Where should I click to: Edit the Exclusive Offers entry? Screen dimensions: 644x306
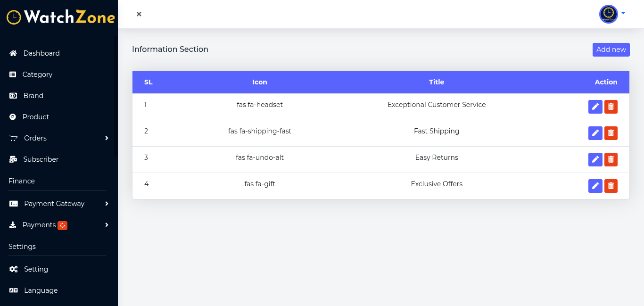(595, 186)
